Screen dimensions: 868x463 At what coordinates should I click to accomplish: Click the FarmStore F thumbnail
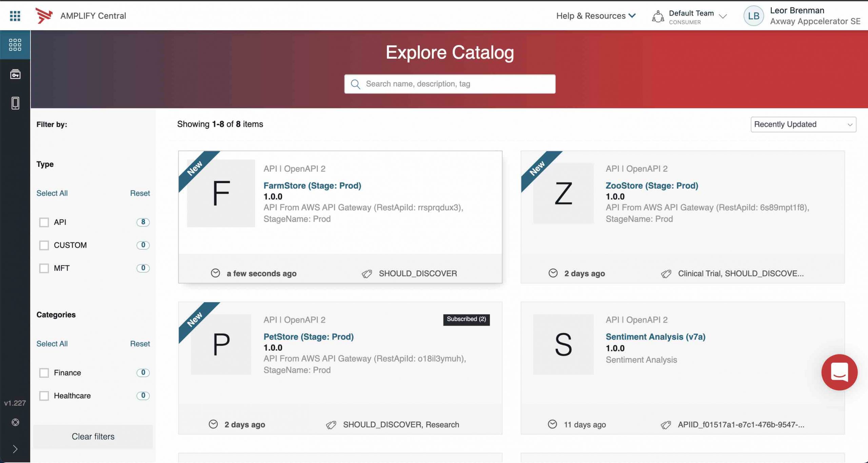[x=221, y=193]
